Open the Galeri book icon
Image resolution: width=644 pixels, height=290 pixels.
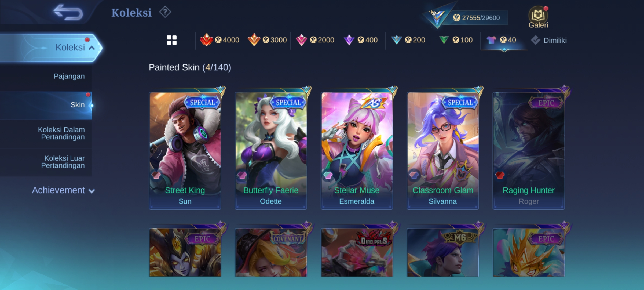[x=538, y=17]
